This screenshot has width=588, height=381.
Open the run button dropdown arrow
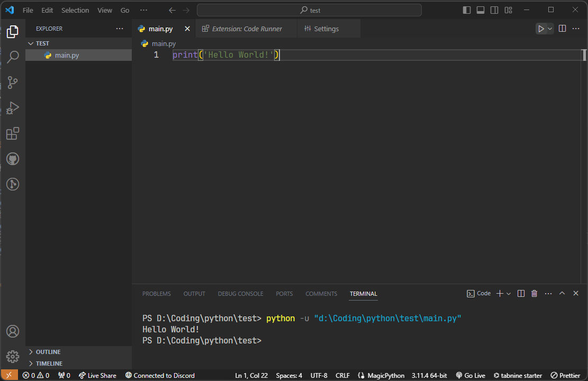550,29
